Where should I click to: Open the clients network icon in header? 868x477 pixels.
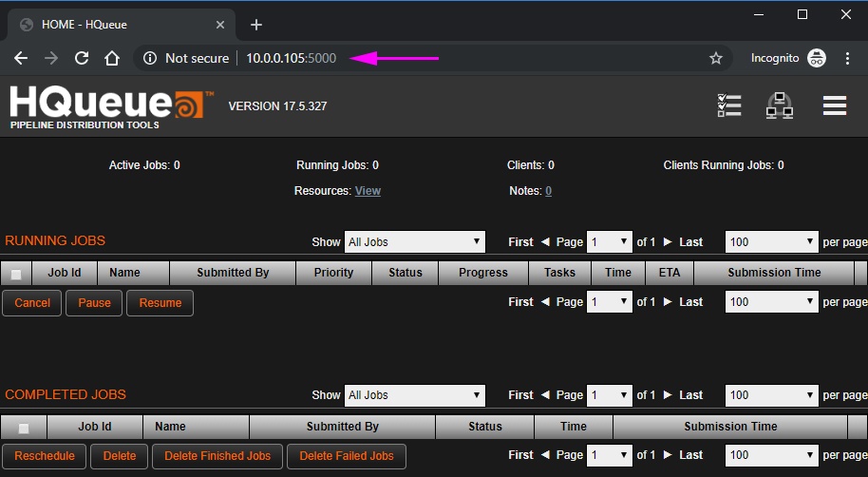[x=780, y=105]
